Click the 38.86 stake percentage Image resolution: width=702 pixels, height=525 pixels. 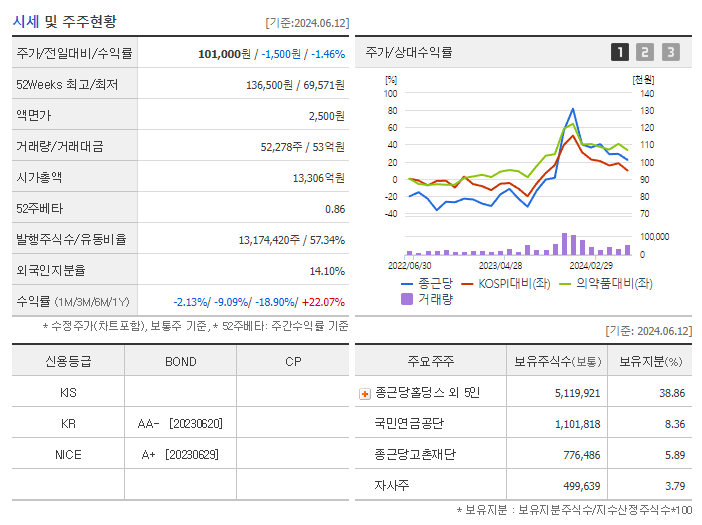672,393
